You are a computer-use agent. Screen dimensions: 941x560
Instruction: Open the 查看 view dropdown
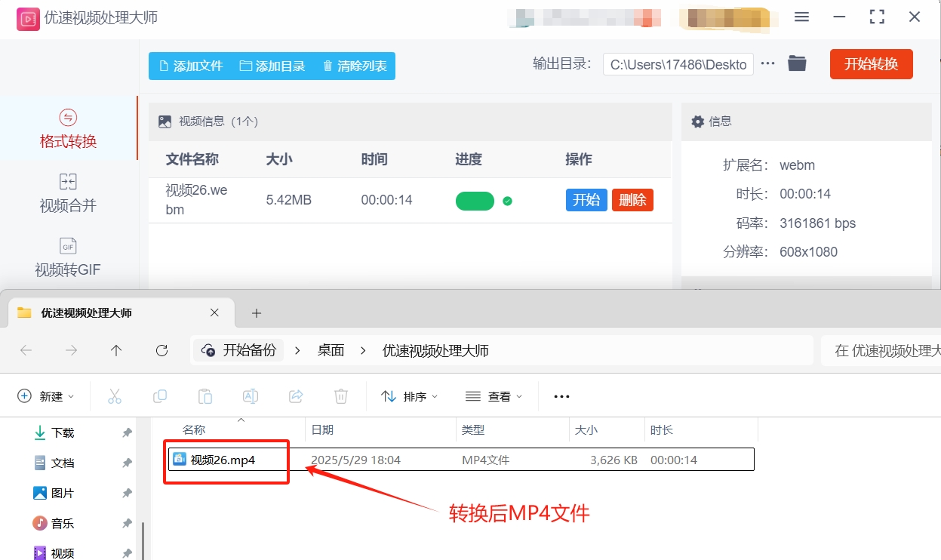494,396
